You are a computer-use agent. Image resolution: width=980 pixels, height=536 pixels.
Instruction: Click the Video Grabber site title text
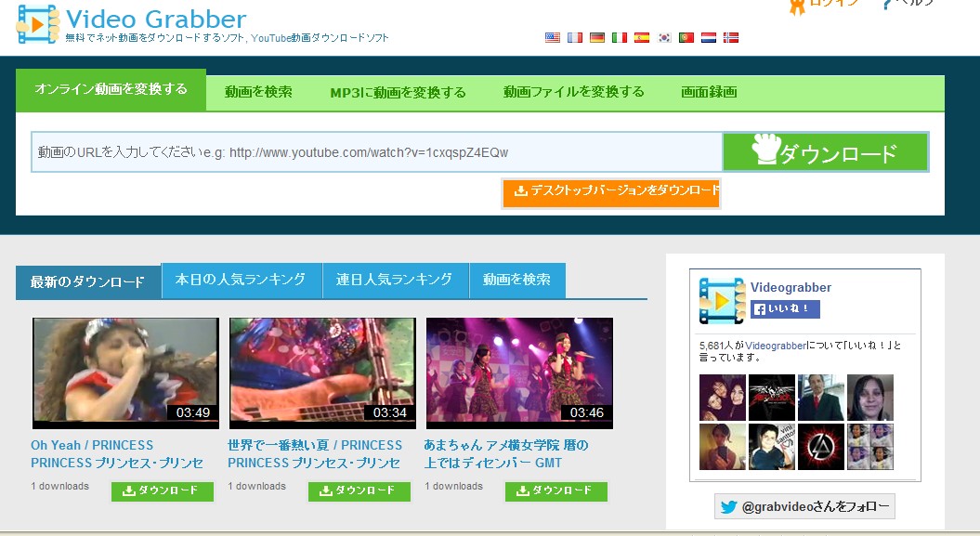[x=156, y=19]
